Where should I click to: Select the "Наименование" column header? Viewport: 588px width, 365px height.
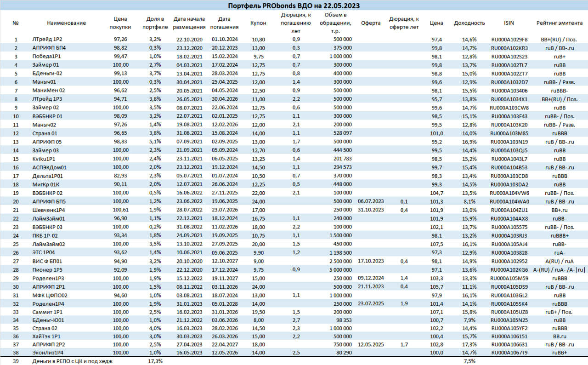tap(66, 23)
